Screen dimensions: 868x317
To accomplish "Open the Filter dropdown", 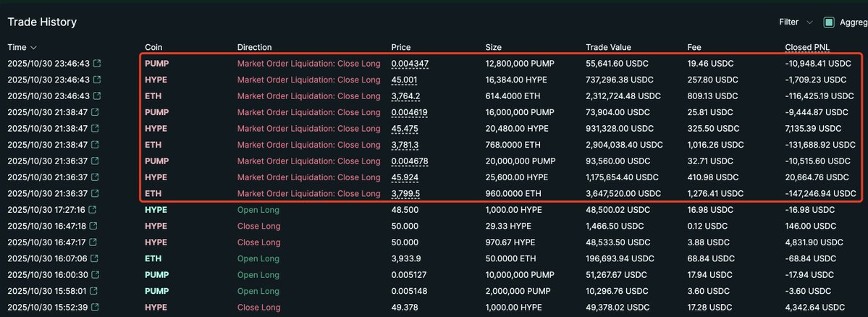I will 795,22.
